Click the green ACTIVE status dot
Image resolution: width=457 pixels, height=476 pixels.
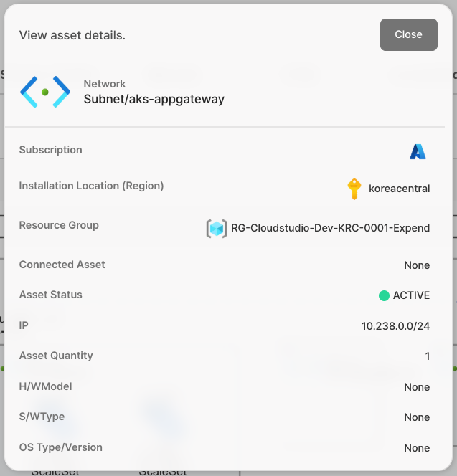[384, 295]
